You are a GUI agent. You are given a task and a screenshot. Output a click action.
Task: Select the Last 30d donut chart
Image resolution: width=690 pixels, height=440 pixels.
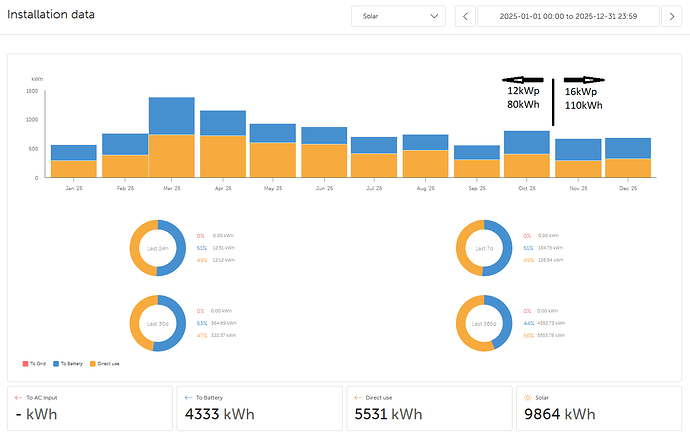(157, 322)
